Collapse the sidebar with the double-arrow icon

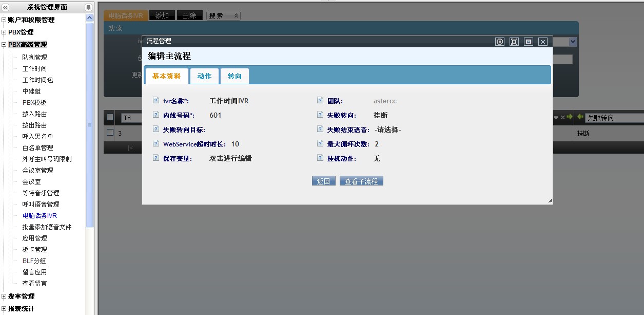[x=6, y=7]
